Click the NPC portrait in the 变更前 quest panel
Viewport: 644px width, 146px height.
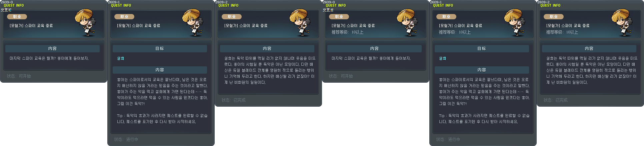tap(85, 23)
